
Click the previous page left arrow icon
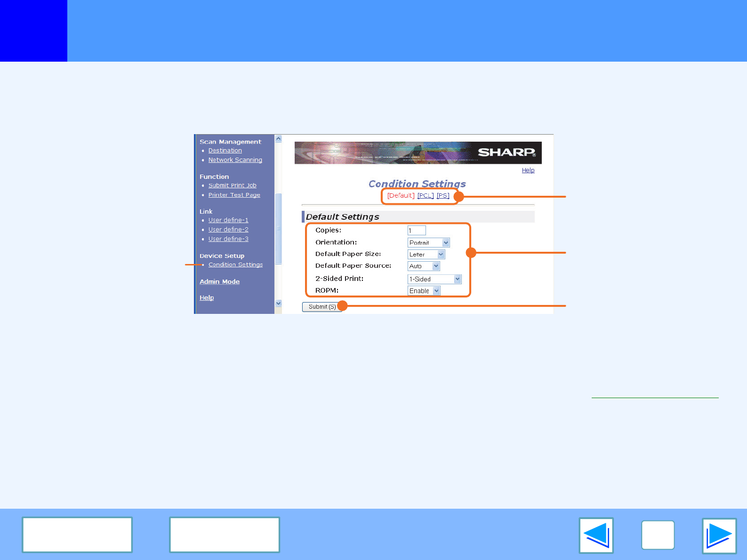pos(596,536)
